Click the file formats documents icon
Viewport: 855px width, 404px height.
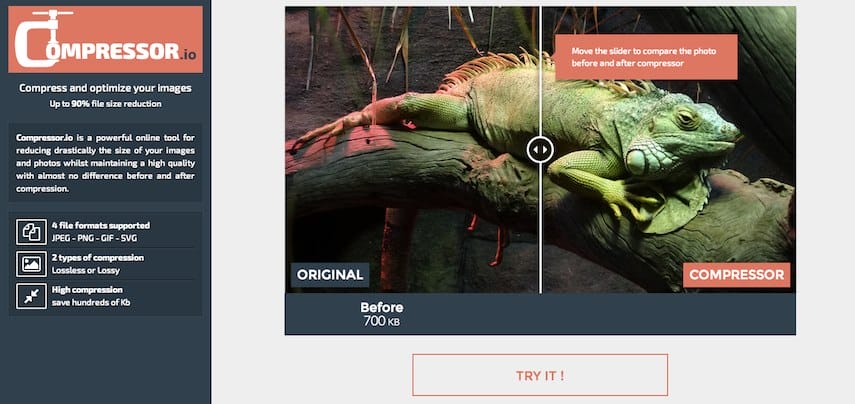pos(31,232)
